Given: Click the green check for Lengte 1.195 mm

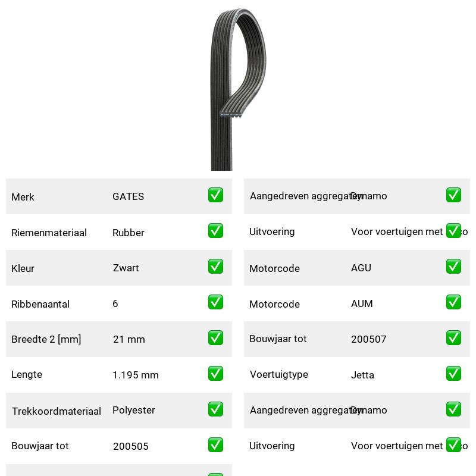Looking at the screenshot, I should pos(215,374).
